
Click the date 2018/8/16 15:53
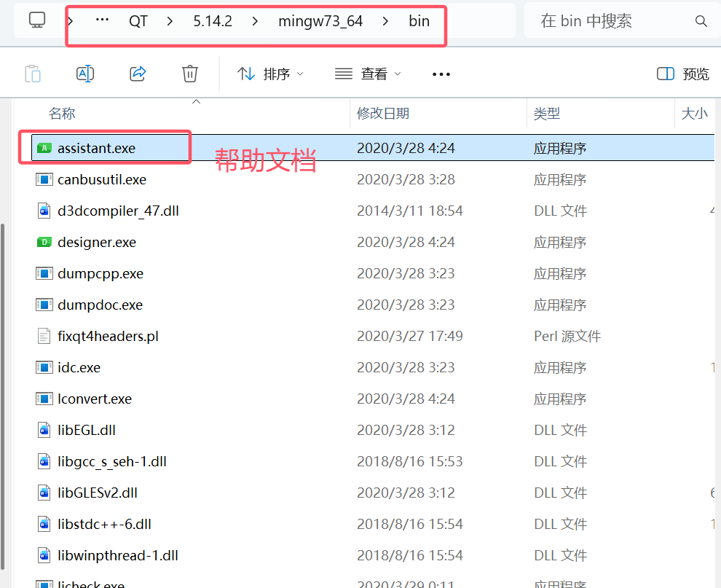(x=410, y=461)
